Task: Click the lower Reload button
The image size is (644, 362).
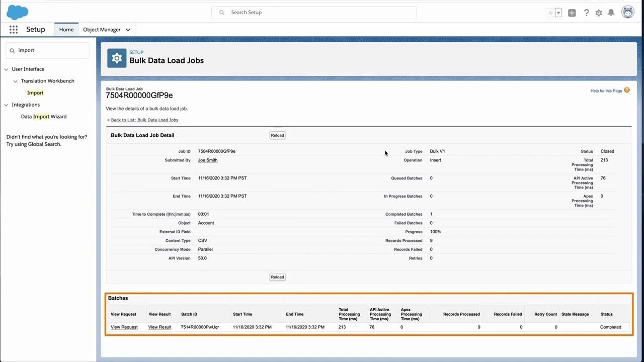Action: pyautogui.click(x=277, y=277)
